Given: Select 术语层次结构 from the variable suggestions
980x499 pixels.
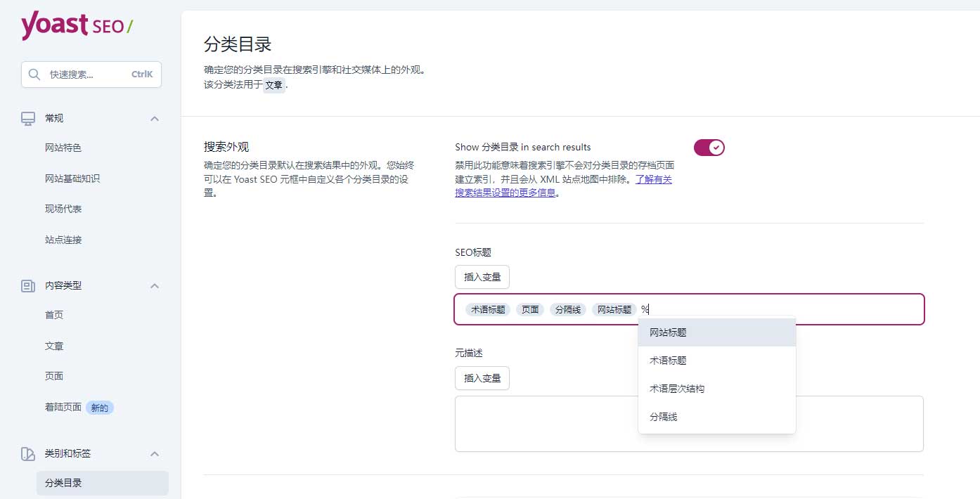Looking at the screenshot, I should click(676, 388).
